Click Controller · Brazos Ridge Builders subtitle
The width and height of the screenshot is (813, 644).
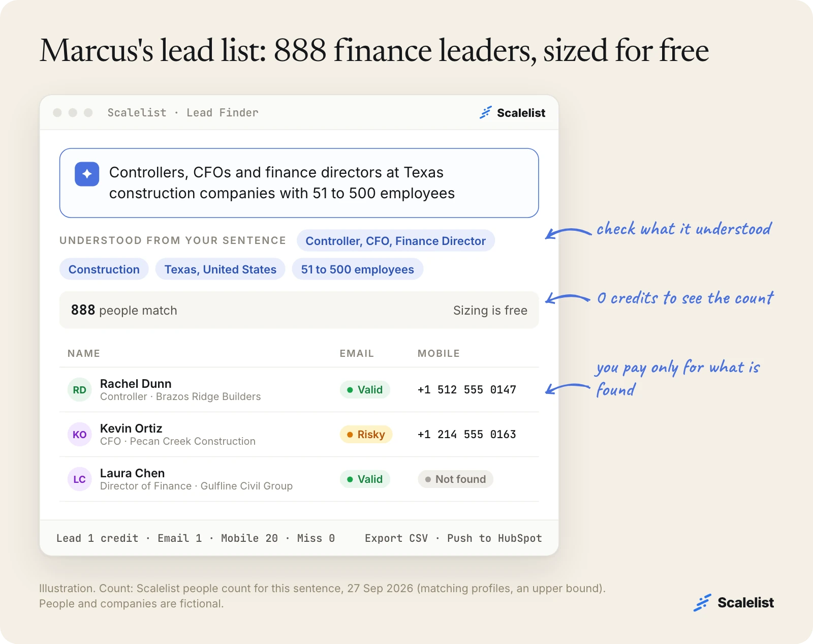pos(180,396)
